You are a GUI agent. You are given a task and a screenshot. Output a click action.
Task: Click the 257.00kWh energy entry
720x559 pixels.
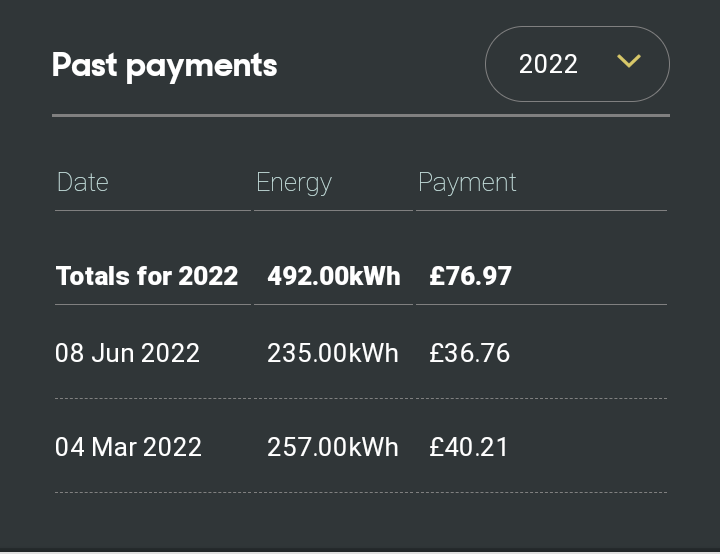[333, 447]
